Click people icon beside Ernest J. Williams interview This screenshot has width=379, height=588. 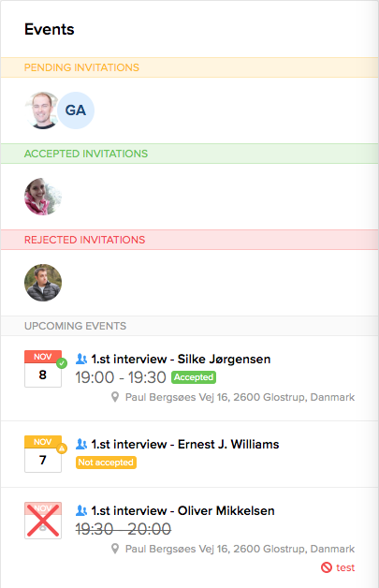(x=81, y=444)
